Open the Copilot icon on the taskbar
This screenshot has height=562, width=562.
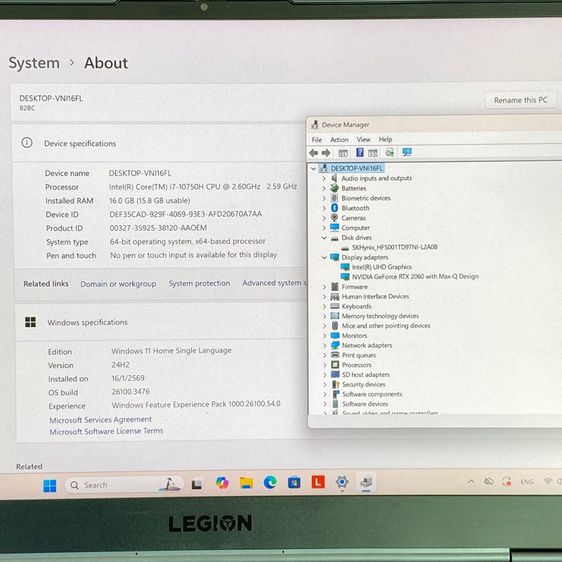tap(222, 483)
